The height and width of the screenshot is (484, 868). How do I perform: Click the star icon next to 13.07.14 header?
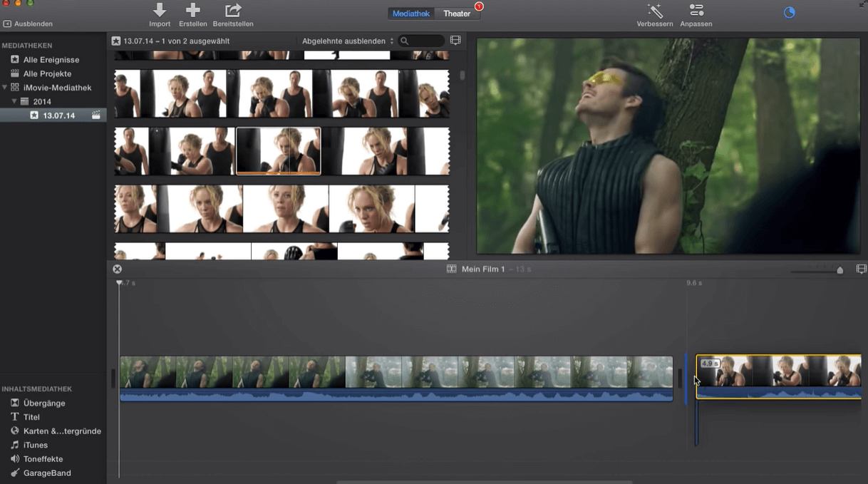116,41
